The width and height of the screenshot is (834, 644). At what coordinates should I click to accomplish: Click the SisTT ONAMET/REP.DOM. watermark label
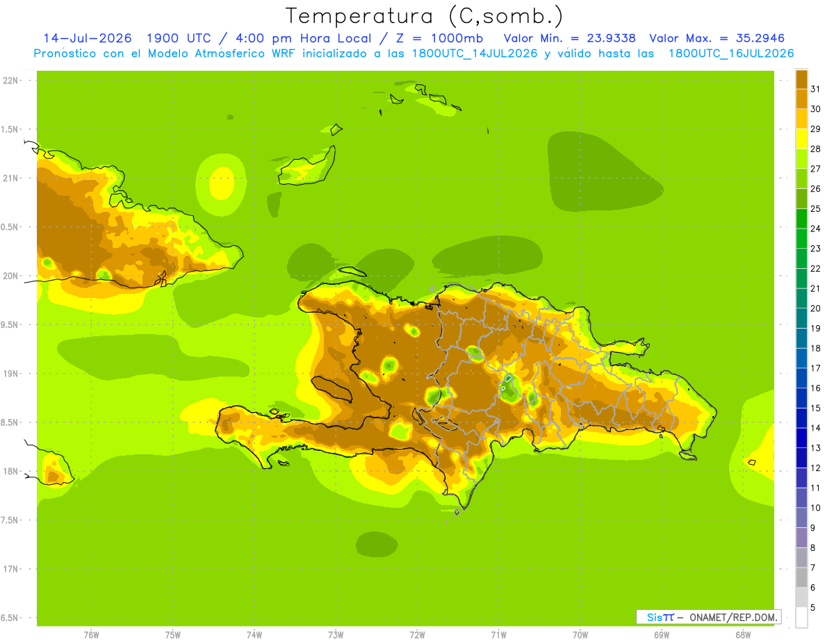click(708, 617)
